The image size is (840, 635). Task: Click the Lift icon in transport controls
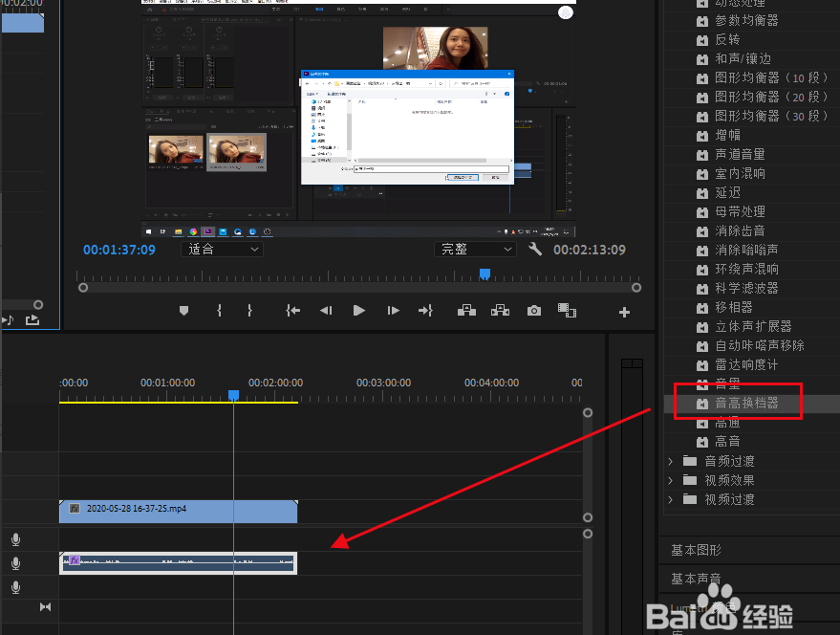tap(466, 311)
